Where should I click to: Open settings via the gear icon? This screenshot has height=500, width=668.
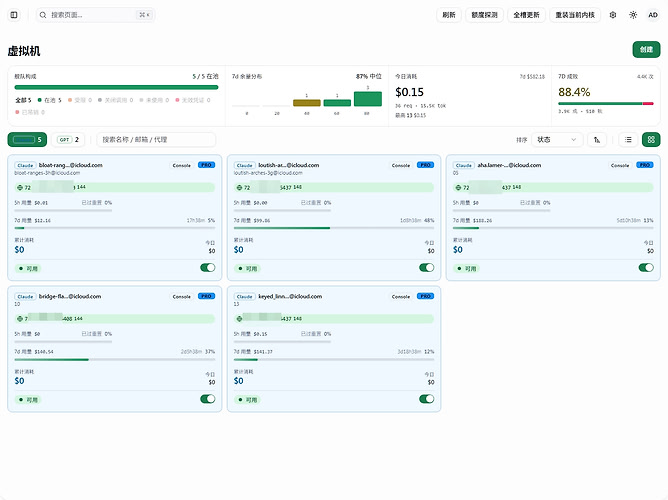point(613,15)
